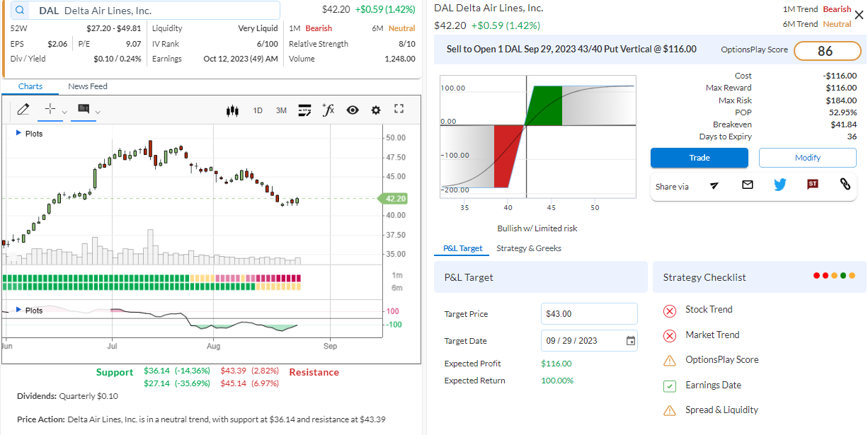Select the pencil drawing tool
The width and height of the screenshot is (868, 435).
(x=23, y=110)
